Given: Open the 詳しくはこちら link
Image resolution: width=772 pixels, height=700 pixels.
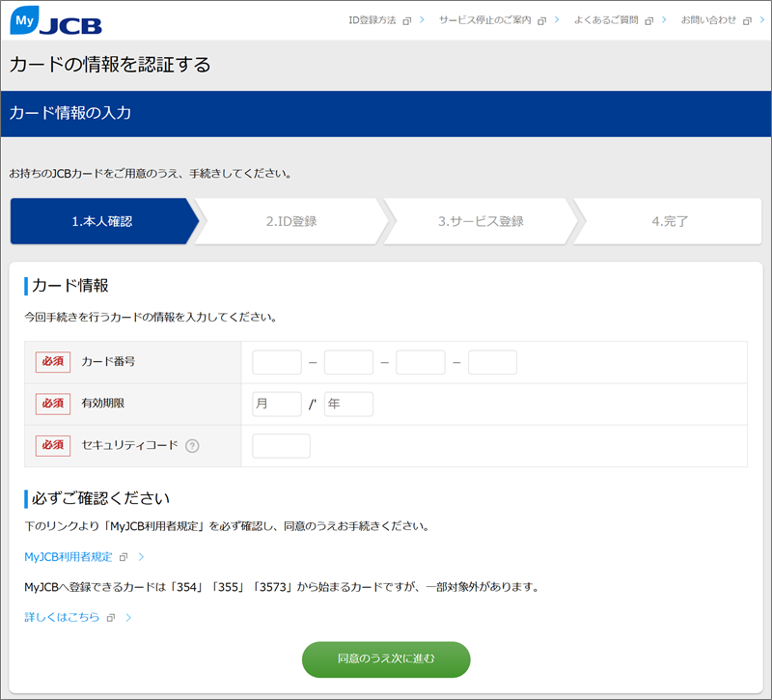Looking at the screenshot, I should pyautogui.click(x=62, y=617).
